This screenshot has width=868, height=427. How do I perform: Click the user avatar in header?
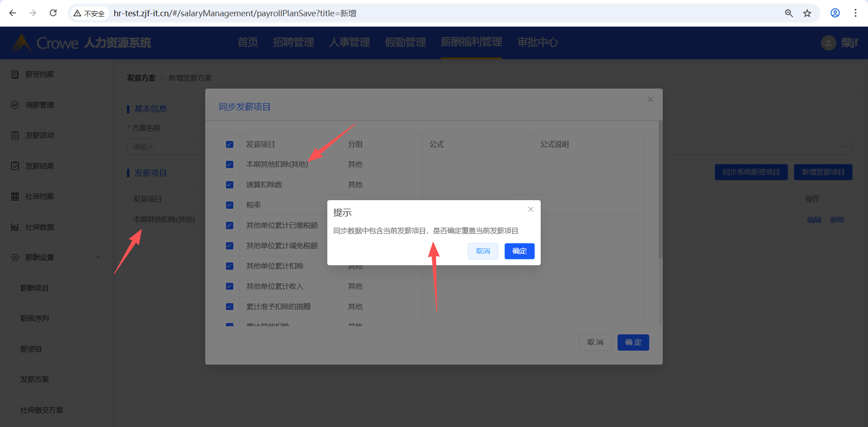click(x=828, y=43)
